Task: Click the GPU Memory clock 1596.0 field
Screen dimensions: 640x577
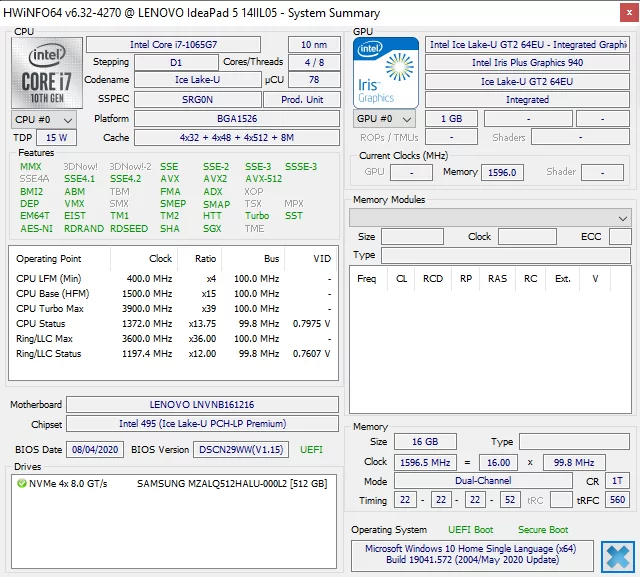Action: (502, 172)
